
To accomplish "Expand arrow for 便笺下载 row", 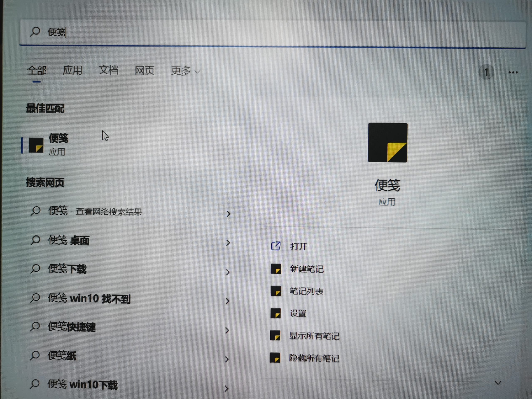I will 228,272.
